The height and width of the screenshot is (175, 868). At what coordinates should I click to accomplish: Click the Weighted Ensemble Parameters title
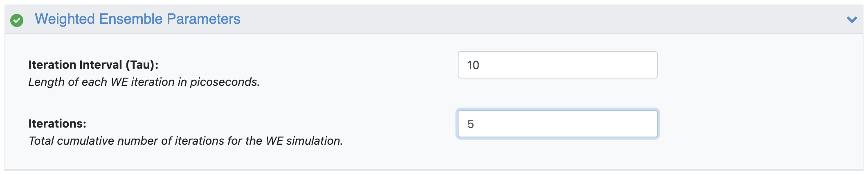(x=137, y=19)
